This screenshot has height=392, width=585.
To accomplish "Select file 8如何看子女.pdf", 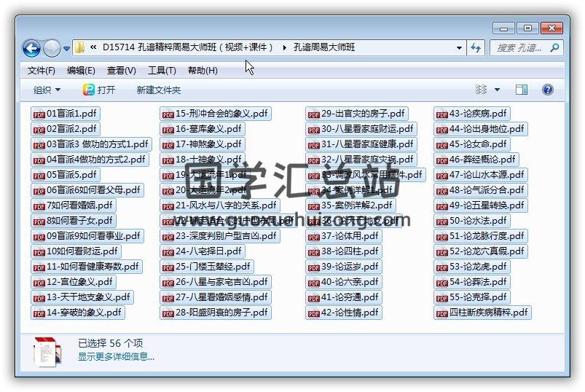I will pos(73,221).
